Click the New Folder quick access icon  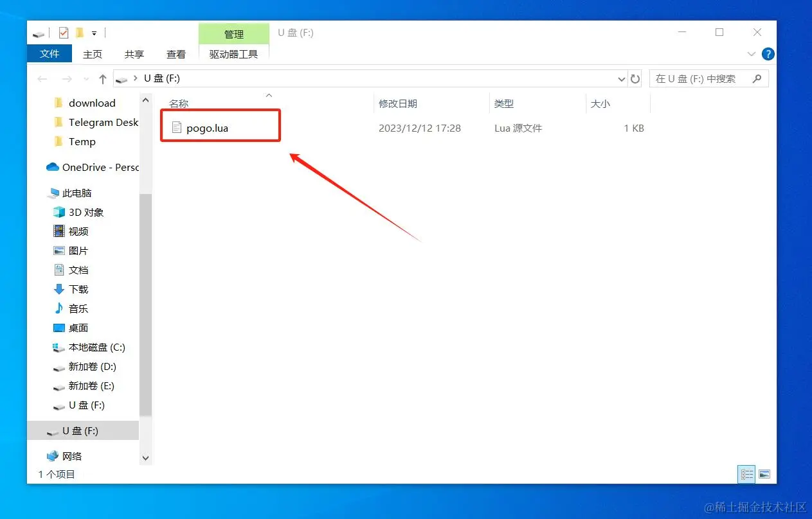tap(80, 33)
